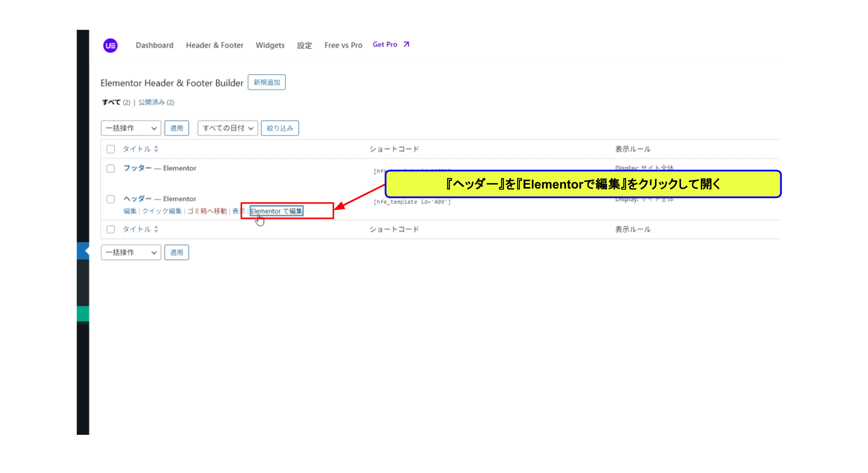Screen dimensions: 868x473
Task: Toggle select-all checkbox in table footer
Action: click(x=110, y=229)
